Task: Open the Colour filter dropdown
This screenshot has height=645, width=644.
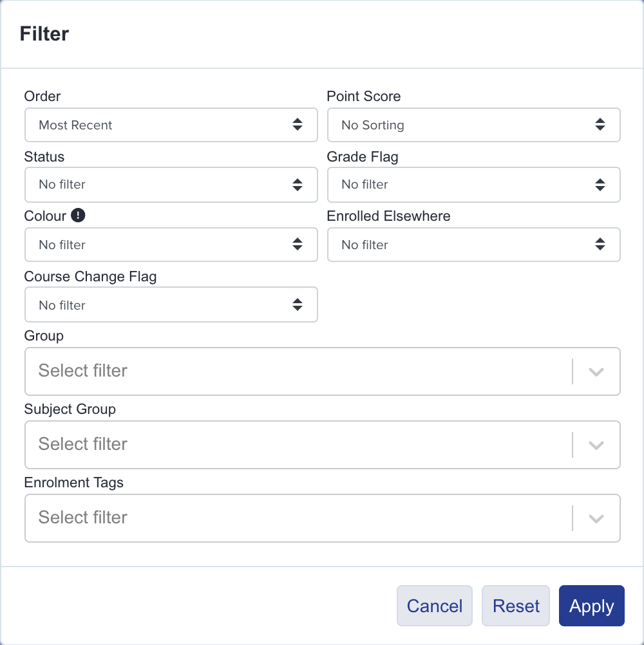Action: coord(171,245)
